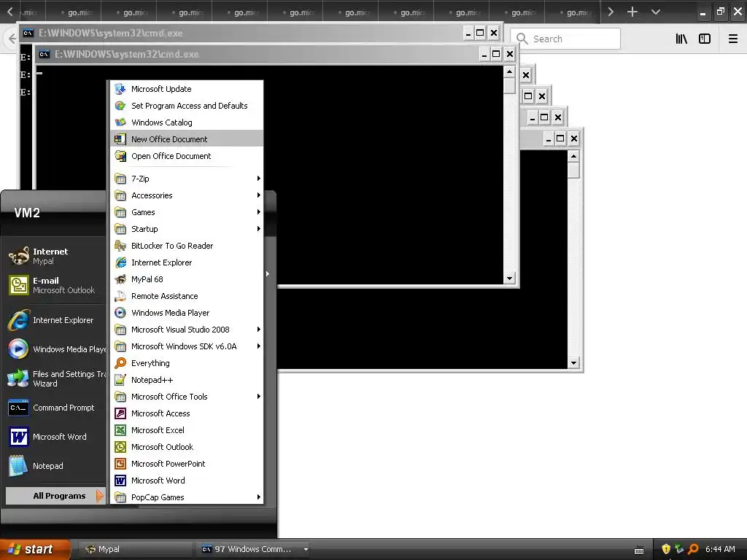Click the All Programs button
The width and height of the screenshot is (747, 560).
pyautogui.click(x=55, y=496)
